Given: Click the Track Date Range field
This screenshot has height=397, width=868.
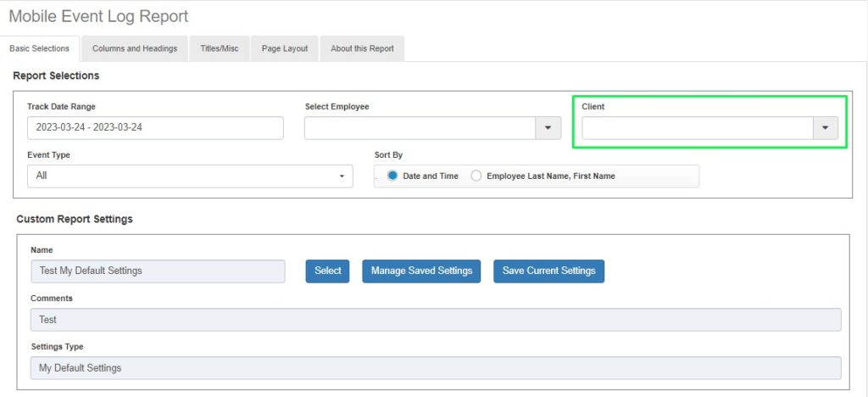Looking at the screenshot, I should click(x=155, y=128).
